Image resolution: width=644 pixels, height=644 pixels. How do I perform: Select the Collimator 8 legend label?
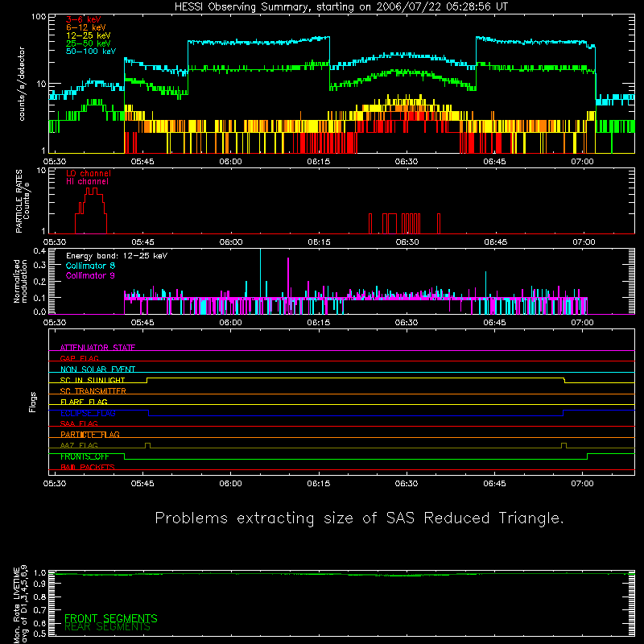[x=90, y=266]
